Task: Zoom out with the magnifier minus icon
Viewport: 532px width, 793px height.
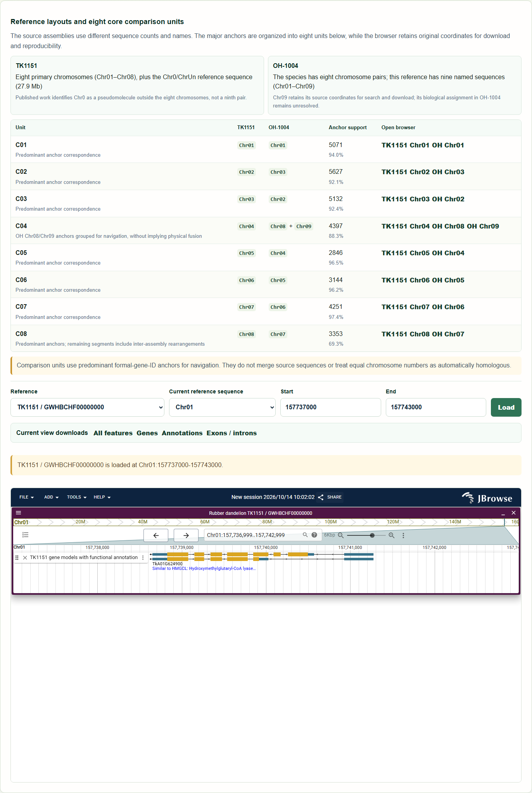Action: tap(340, 535)
